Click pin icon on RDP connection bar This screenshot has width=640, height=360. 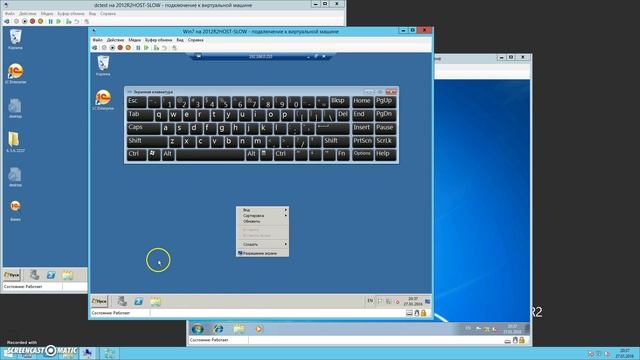coord(198,56)
